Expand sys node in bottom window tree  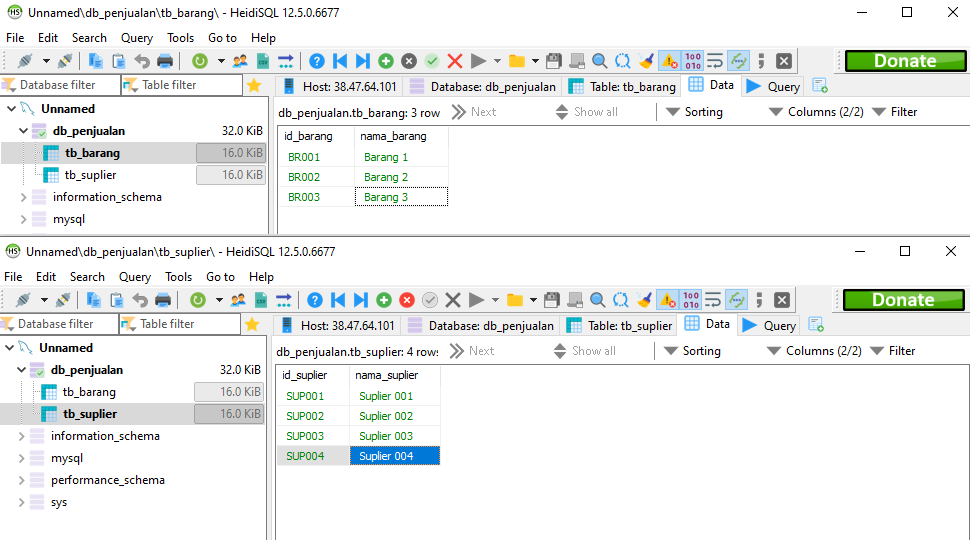(21, 502)
